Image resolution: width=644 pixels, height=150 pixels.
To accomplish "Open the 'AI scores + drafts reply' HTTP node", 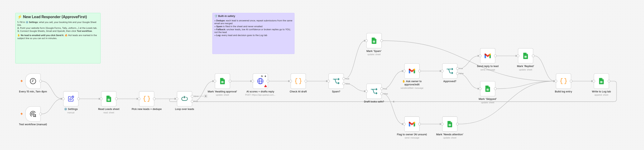I will [x=260, y=81].
